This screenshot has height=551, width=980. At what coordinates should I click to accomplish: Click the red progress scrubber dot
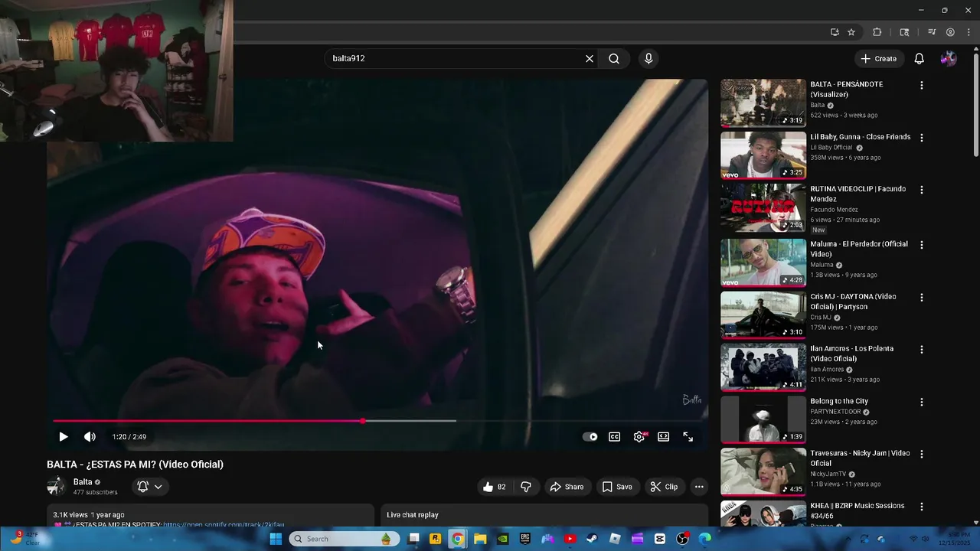tap(363, 421)
